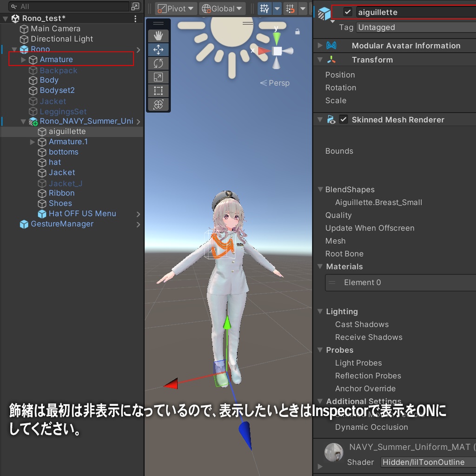Toggle grid visibility icon in scene toolbar
Viewport: 476px width, 476px height.
[x=264, y=8]
